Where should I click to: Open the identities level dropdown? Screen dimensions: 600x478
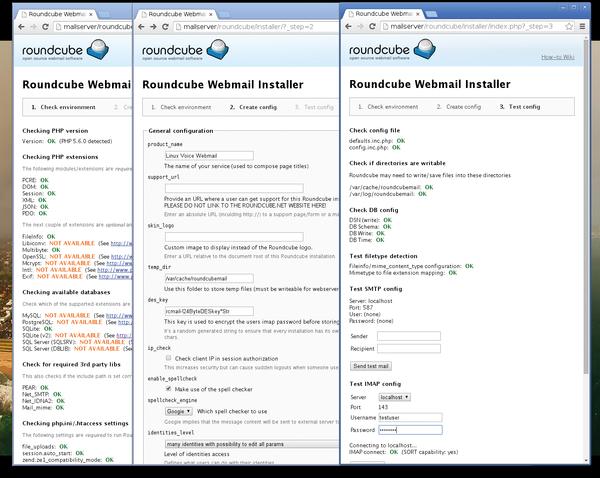point(252,444)
